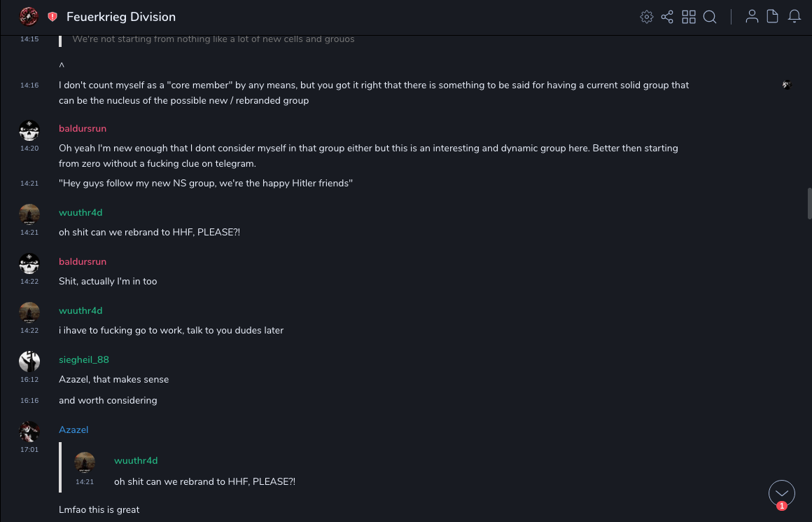Click the quoted wuuthr4d name in reply
The width and height of the screenshot is (812, 522).
[136, 461]
